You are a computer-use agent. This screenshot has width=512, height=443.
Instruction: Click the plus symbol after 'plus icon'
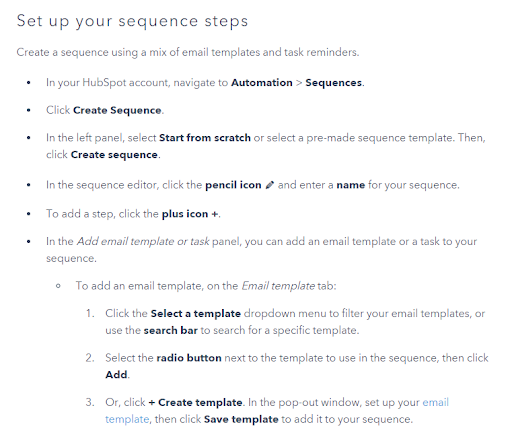(x=215, y=214)
